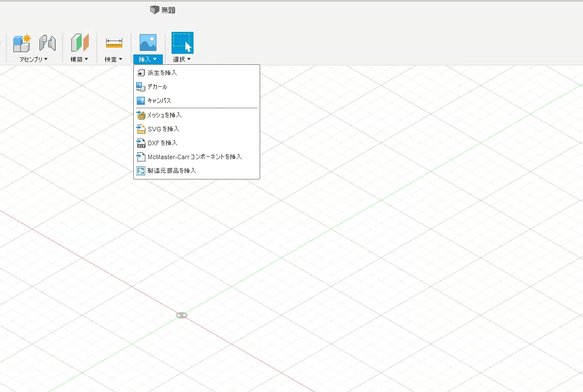Choose DXF を挿入 menu entry
583x392 pixels.
click(x=196, y=143)
